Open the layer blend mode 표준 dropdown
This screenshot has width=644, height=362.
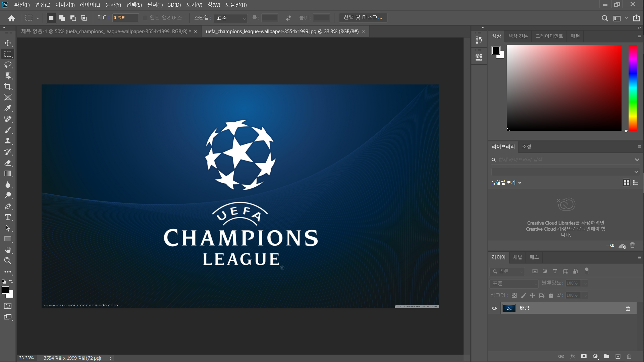(514, 284)
